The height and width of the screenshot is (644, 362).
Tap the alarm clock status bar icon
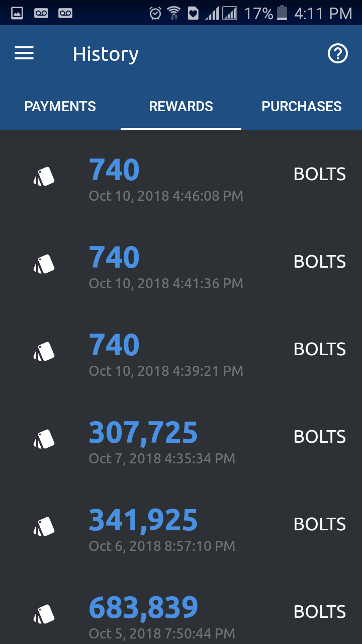(155, 13)
